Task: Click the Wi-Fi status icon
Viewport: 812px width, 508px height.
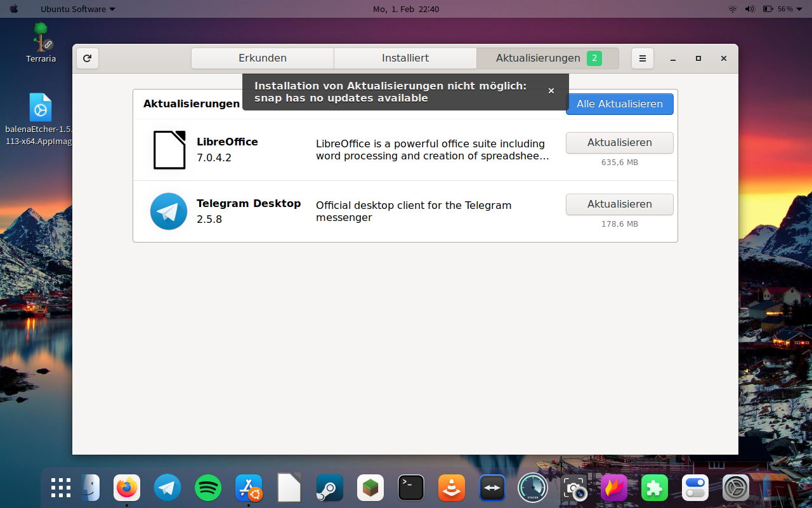Action: pos(733,9)
